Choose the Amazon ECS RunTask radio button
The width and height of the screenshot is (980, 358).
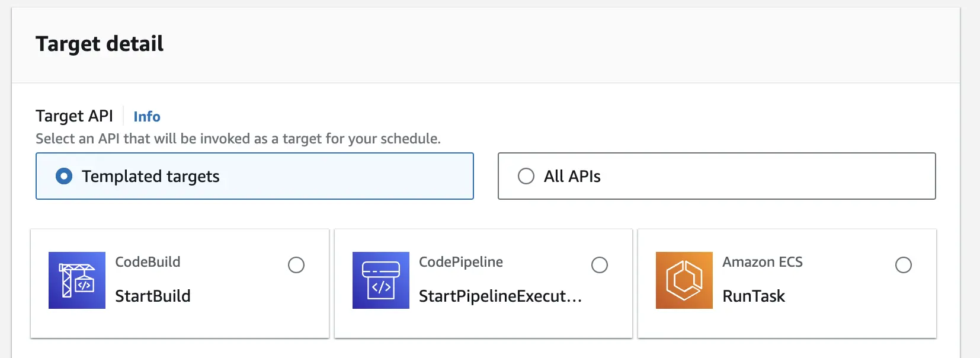coord(904,265)
